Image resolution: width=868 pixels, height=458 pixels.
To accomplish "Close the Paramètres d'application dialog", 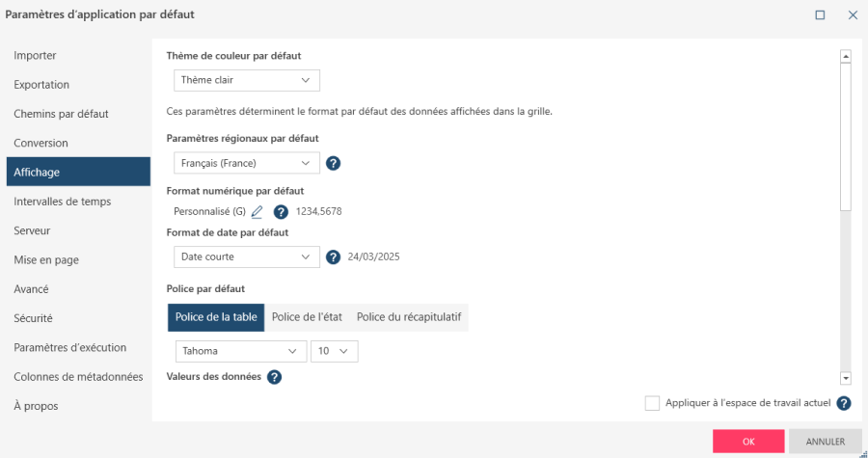I will (853, 14).
